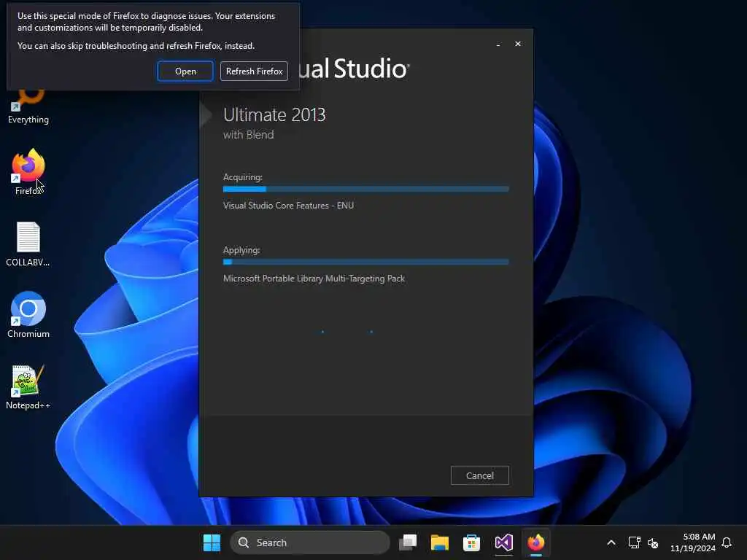Viewport: 747px width, 560px height.
Task: Open Microsoft Store from the taskbar
Action: pyautogui.click(x=472, y=542)
